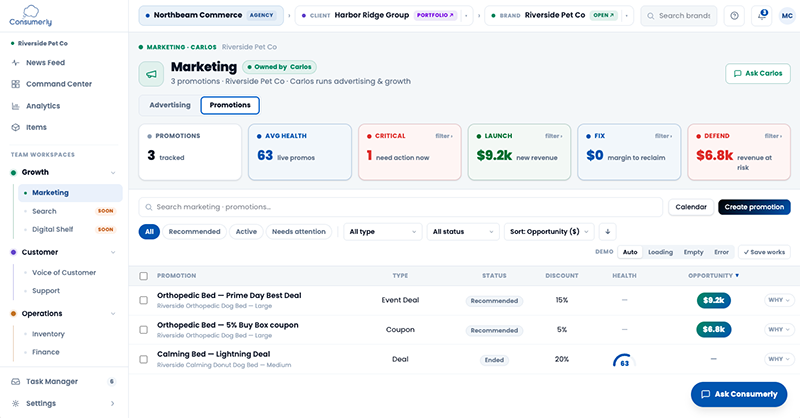
Task: Filter by the Fix margin to reclaim card
Action: point(629,152)
